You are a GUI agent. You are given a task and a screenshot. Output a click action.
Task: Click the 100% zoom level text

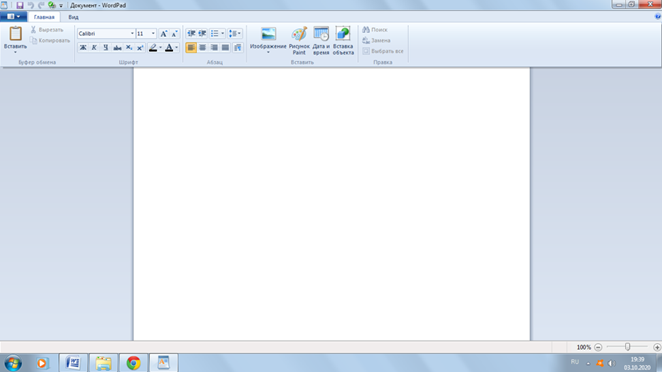(583, 347)
